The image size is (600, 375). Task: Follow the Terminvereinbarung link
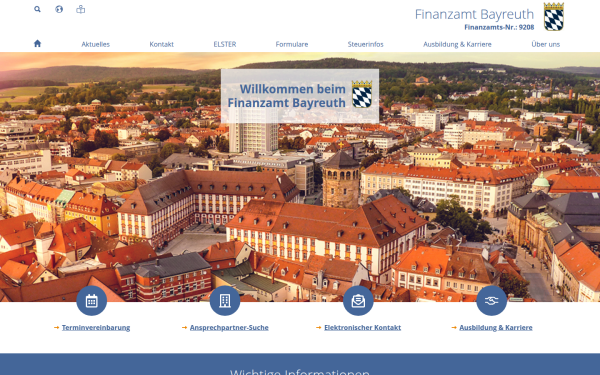click(x=96, y=328)
